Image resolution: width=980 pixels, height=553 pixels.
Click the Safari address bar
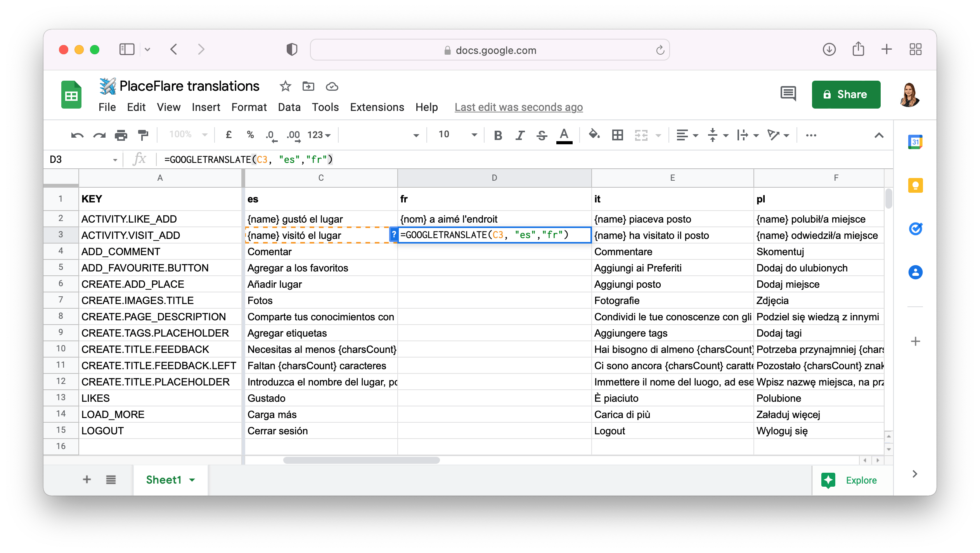[490, 50]
